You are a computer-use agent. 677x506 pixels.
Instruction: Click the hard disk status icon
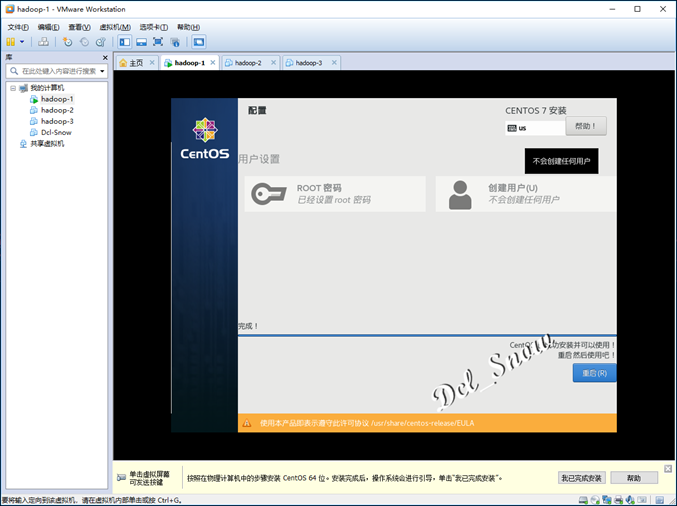583,500
